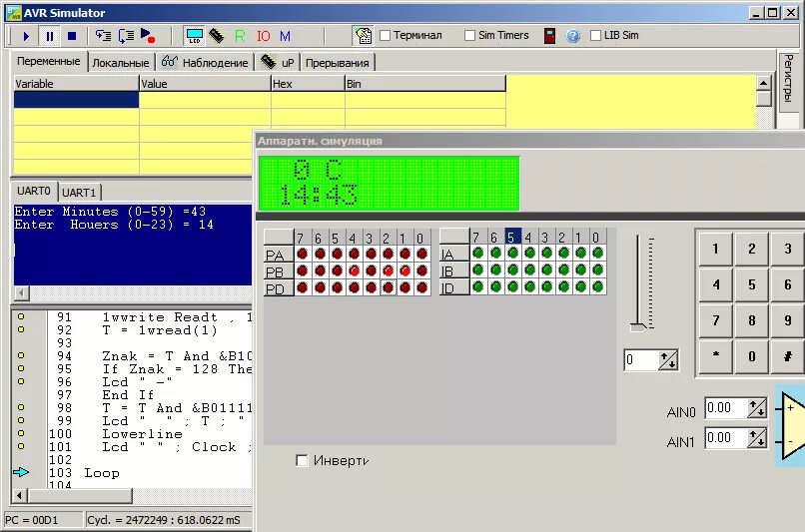Select the UART1 tab
This screenshot has width=805, height=532.
[79, 193]
